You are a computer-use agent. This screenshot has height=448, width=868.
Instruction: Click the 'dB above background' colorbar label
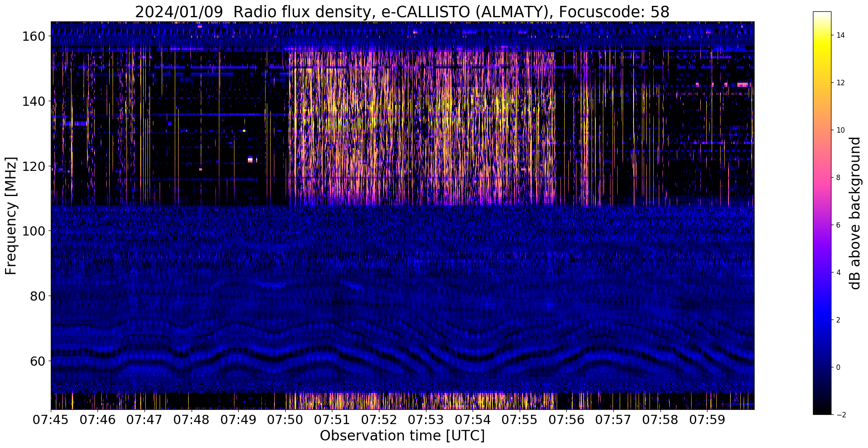(x=855, y=213)
